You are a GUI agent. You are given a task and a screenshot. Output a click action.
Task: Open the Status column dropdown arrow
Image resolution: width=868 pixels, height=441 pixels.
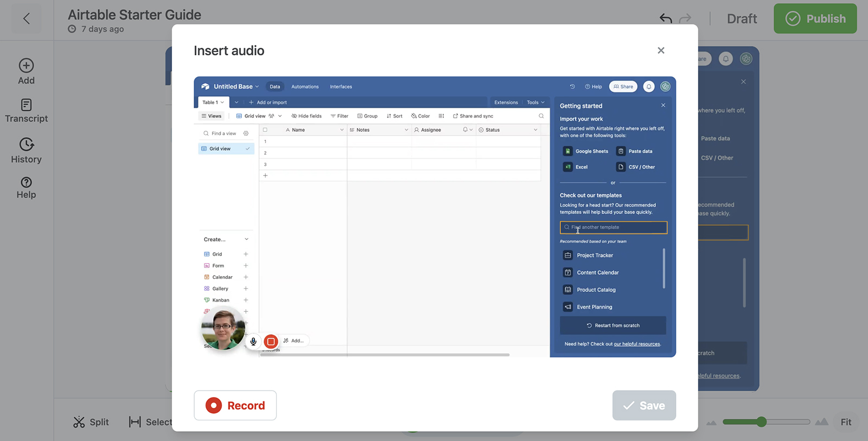[535, 130]
